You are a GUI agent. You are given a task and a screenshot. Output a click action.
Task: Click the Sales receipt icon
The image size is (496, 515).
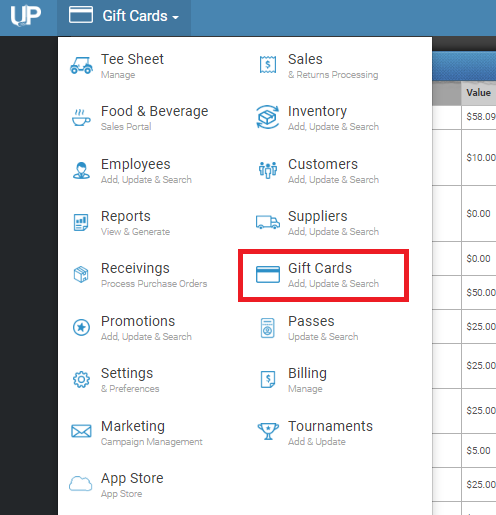268,65
